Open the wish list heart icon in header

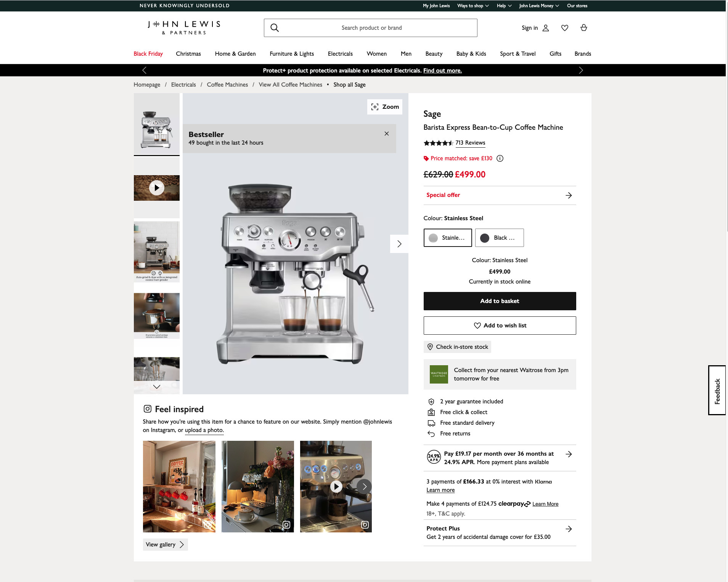pyautogui.click(x=565, y=28)
